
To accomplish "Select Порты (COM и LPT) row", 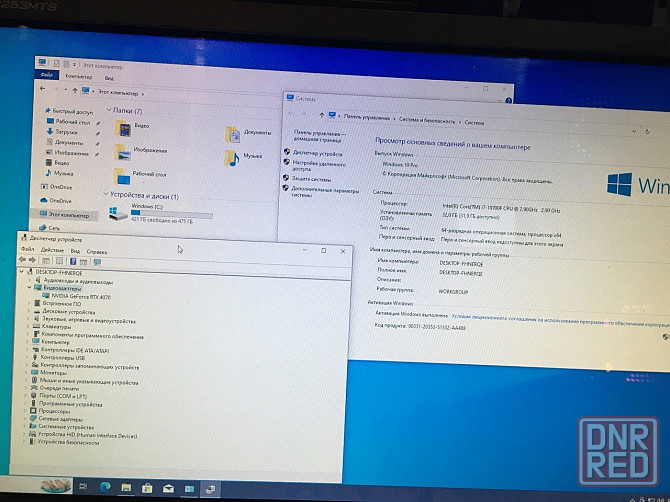I will (x=63, y=396).
